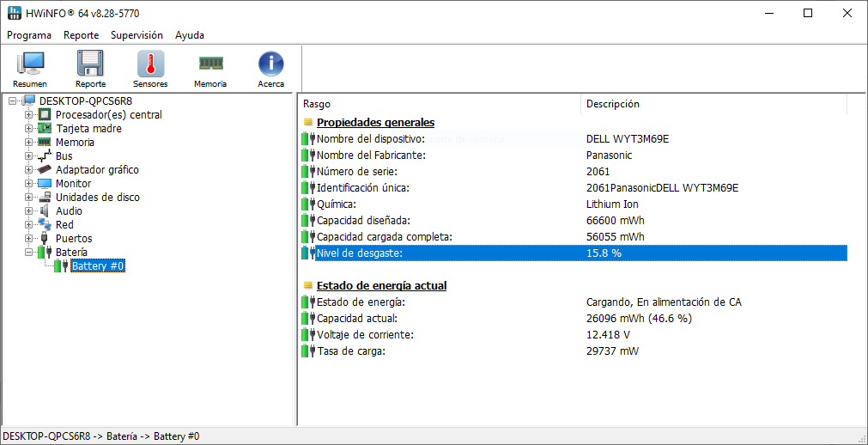The width and height of the screenshot is (868, 445).
Task: Expand the Procesador(es) central node
Action: pyautogui.click(x=29, y=115)
